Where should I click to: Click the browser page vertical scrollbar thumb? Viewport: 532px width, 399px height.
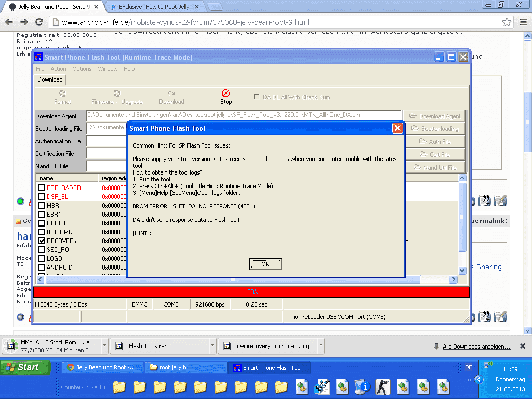click(528, 122)
